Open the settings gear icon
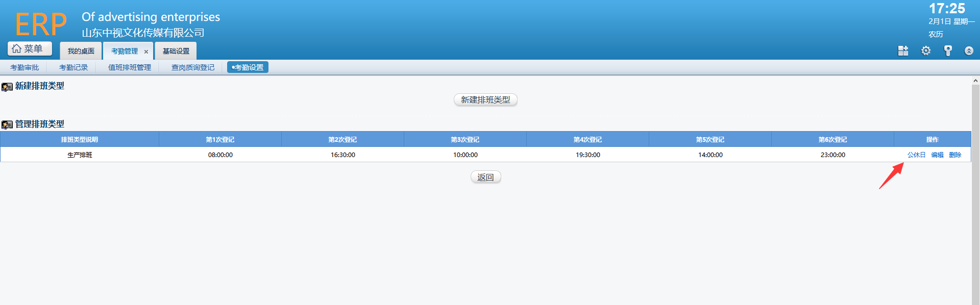The width and height of the screenshot is (980, 305). [x=926, y=50]
